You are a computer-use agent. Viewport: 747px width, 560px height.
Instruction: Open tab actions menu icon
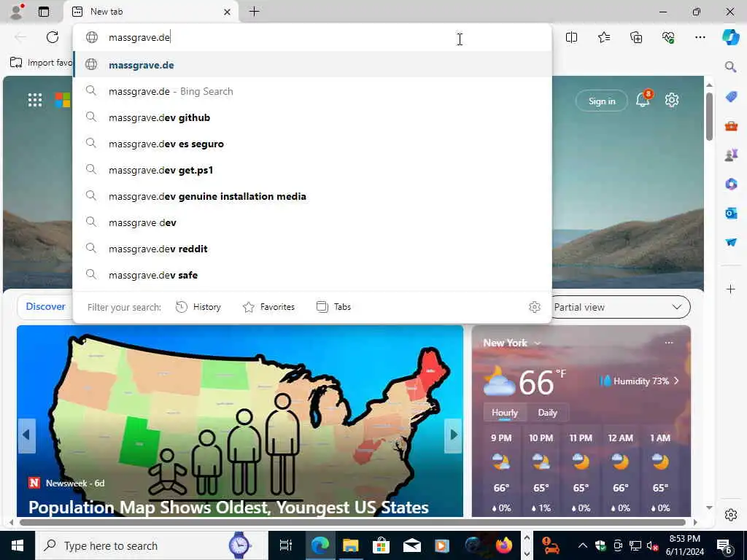(x=44, y=12)
